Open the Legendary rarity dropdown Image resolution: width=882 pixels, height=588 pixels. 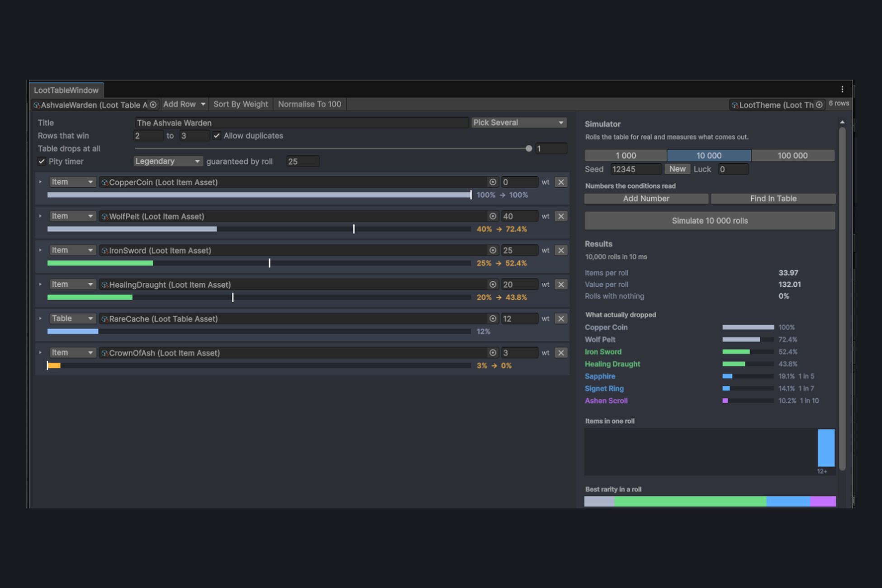click(168, 161)
